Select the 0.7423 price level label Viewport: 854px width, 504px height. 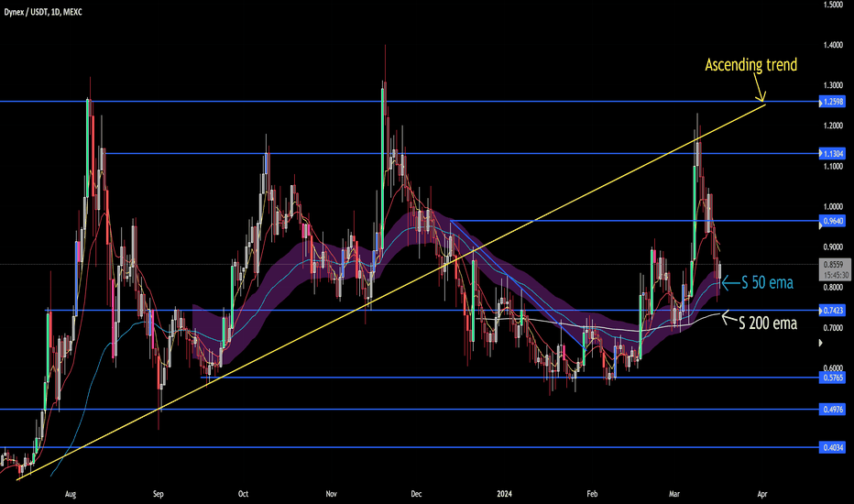coord(833,310)
